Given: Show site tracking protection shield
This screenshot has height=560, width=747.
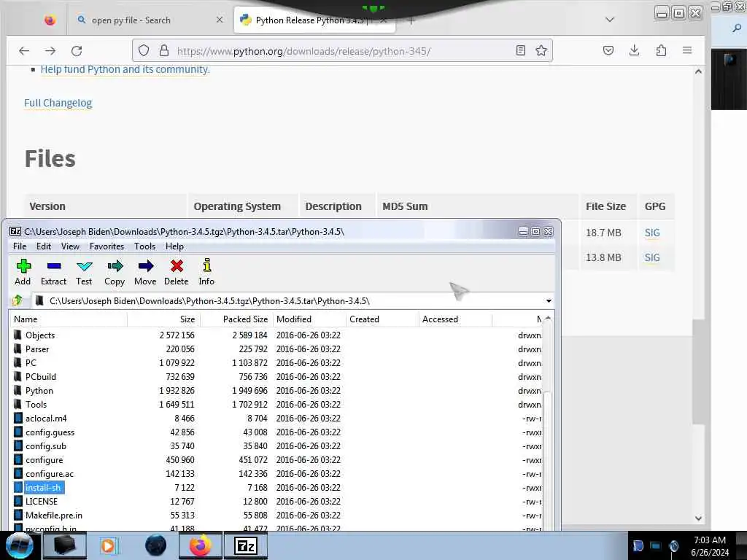Looking at the screenshot, I should (144, 50).
